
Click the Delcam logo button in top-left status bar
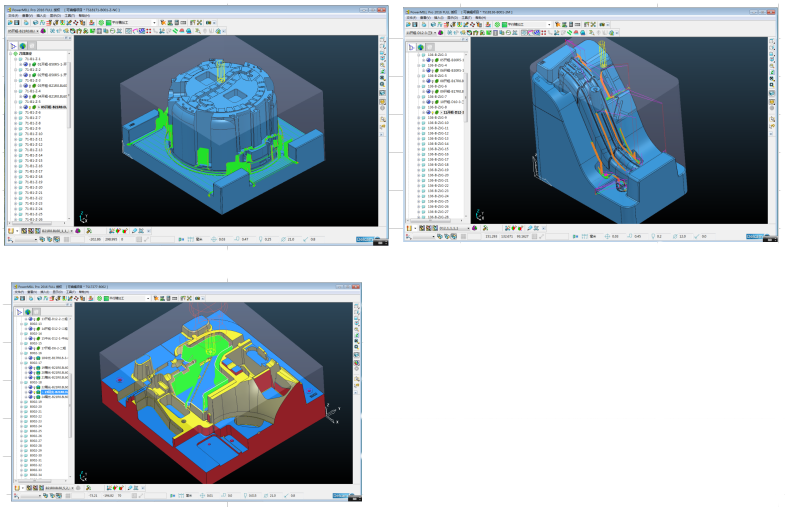366,239
